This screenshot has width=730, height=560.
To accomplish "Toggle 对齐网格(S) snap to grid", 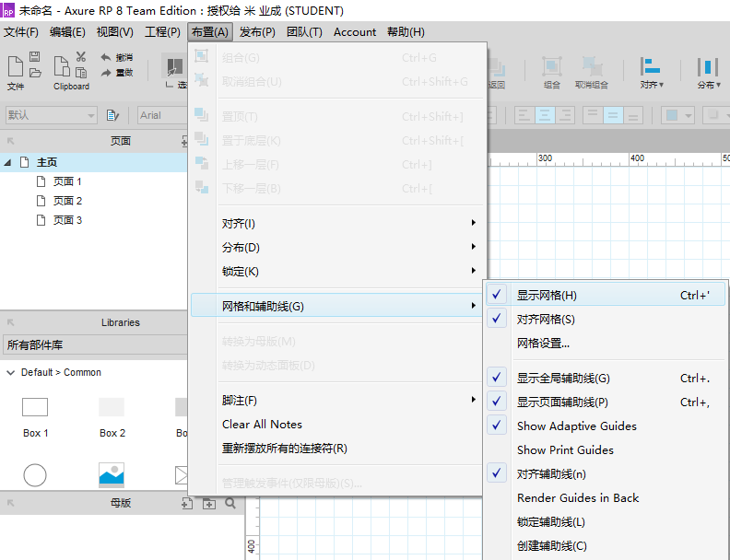I will (x=546, y=320).
